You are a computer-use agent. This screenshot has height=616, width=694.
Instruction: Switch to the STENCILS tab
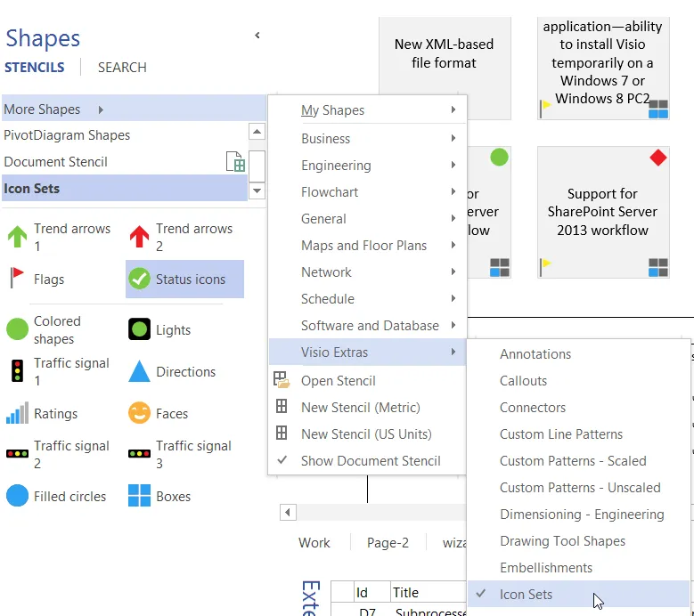pyautogui.click(x=35, y=68)
